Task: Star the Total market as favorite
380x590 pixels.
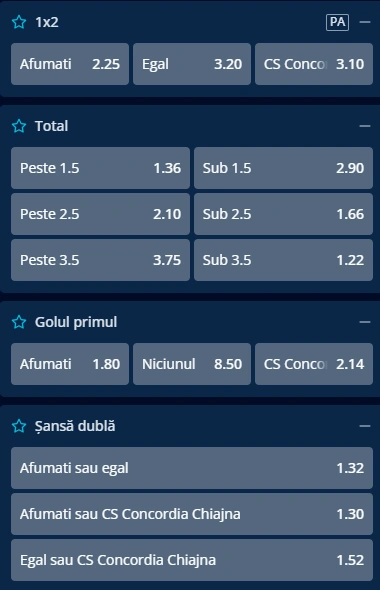Action: (19, 126)
